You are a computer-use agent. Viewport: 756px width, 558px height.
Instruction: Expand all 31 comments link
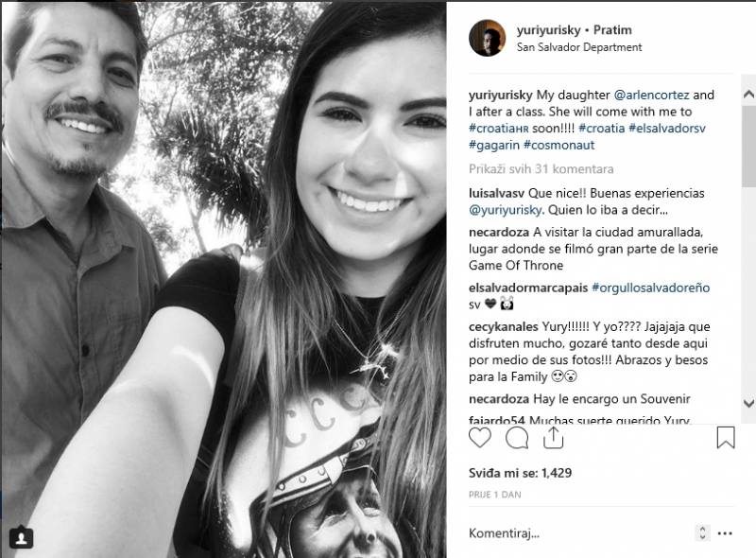pos(541,169)
